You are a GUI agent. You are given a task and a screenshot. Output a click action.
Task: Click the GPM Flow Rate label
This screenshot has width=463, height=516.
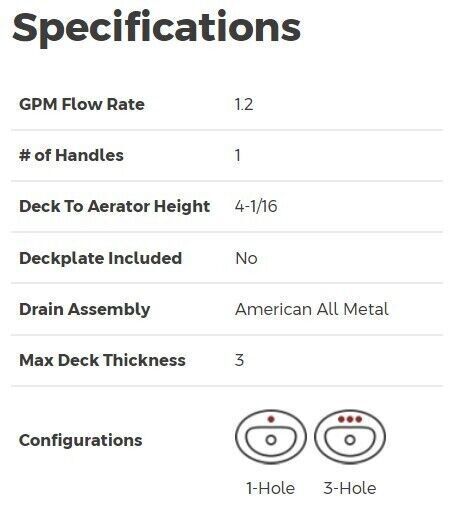click(x=82, y=104)
